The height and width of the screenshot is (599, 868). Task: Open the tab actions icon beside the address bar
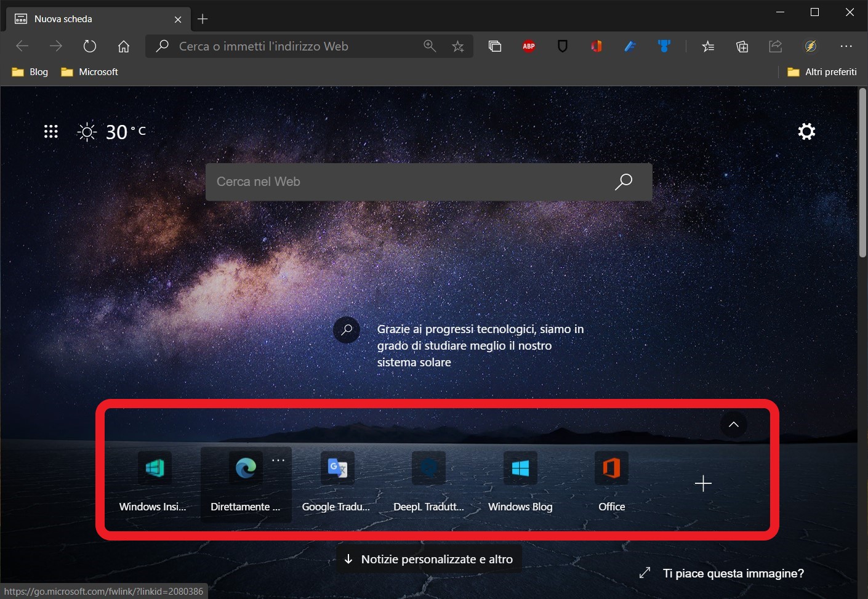click(x=495, y=46)
